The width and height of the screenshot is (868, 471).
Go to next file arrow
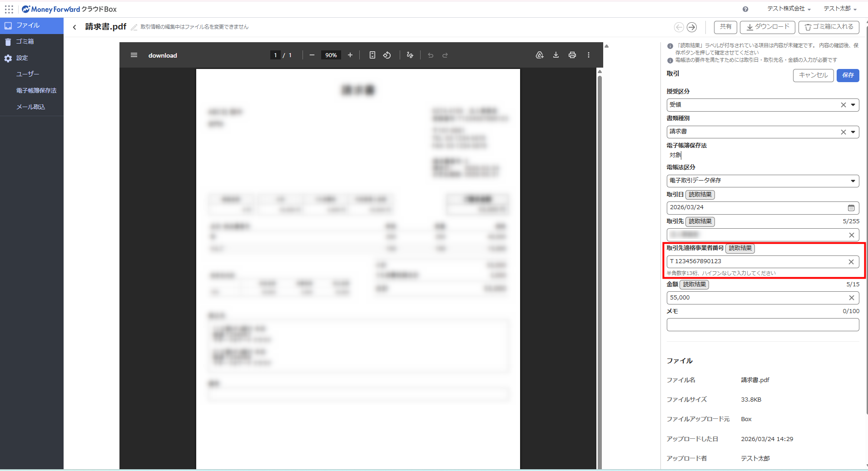[691, 27]
